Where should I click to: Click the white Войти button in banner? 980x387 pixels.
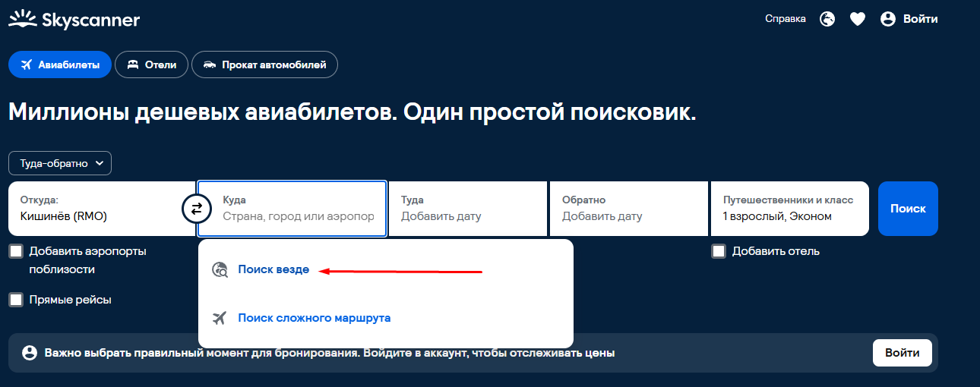click(x=902, y=353)
